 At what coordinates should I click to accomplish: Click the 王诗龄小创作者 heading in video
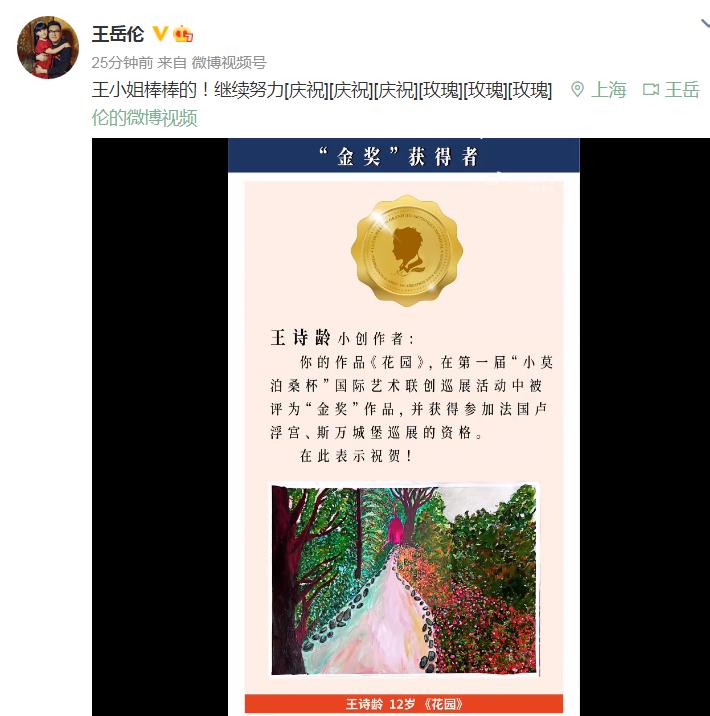click(342, 338)
